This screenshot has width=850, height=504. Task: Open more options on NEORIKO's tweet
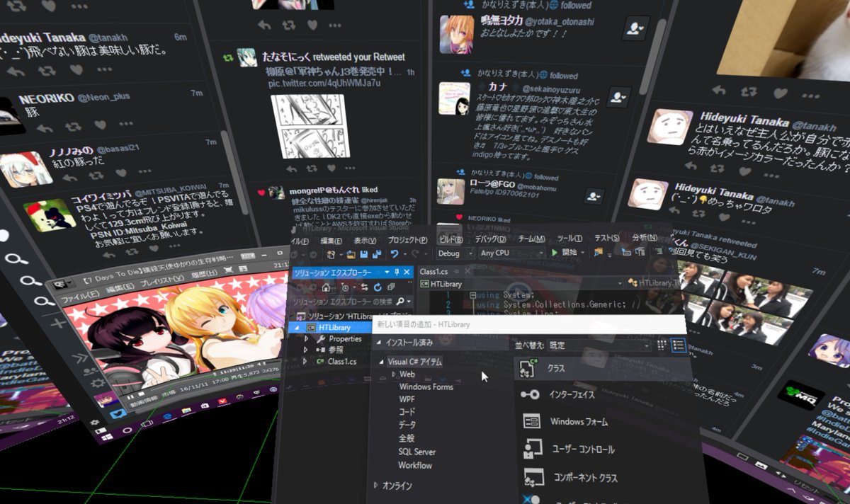point(127,124)
